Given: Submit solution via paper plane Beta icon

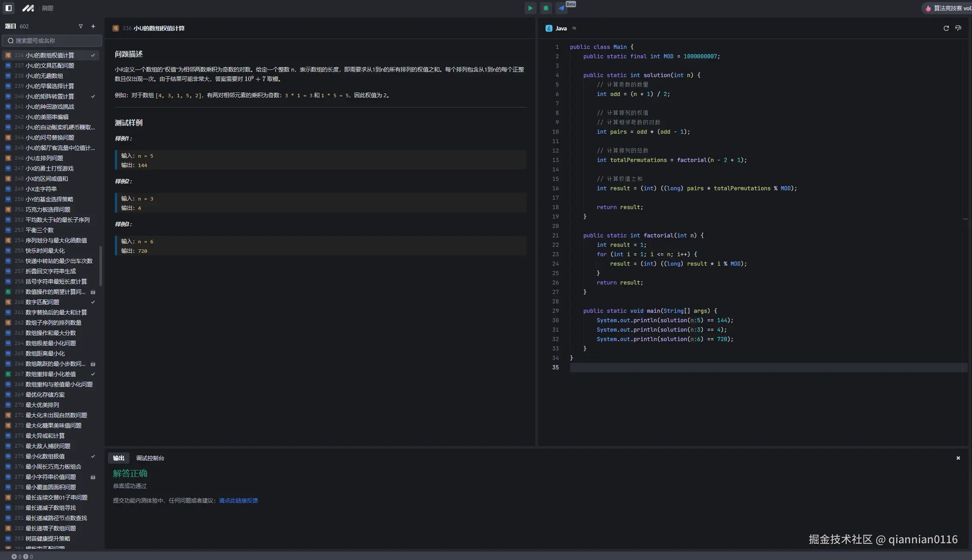Looking at the screenshot, I should (x=561, y=8).
